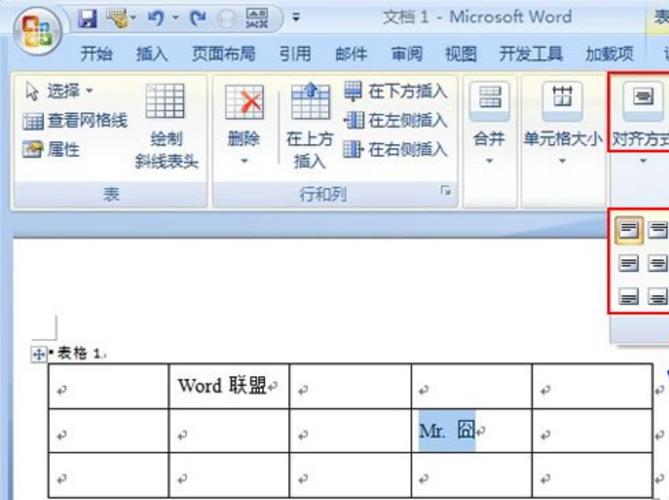Open the 视图 tab
This screenshot has width=669, height=500.
[461, 54]
